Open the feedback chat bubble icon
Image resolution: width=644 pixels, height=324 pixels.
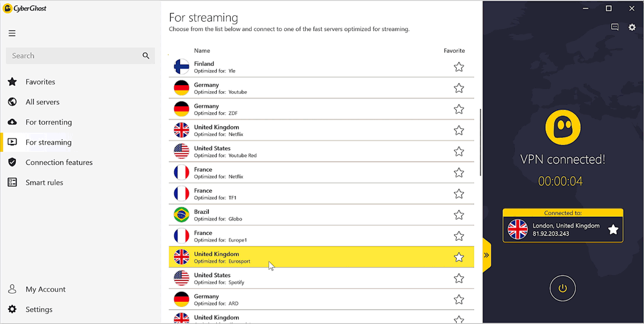[x=614, y=27]
